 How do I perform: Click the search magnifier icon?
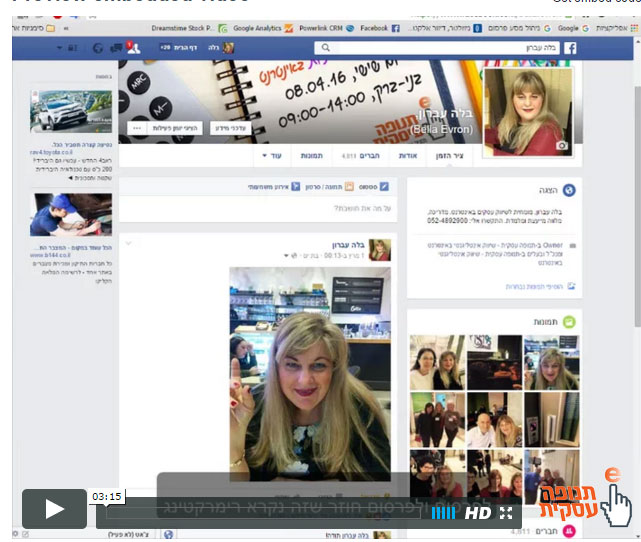click(323, 48)
